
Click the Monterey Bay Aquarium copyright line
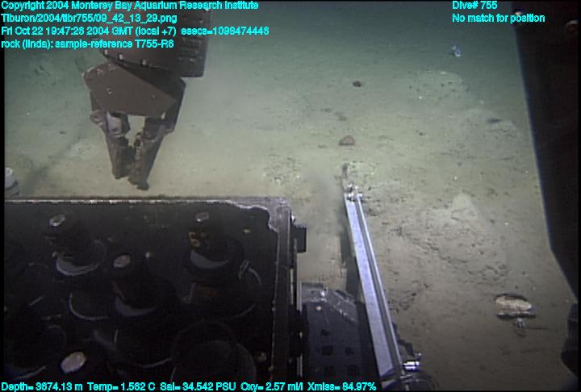[130, 6]
